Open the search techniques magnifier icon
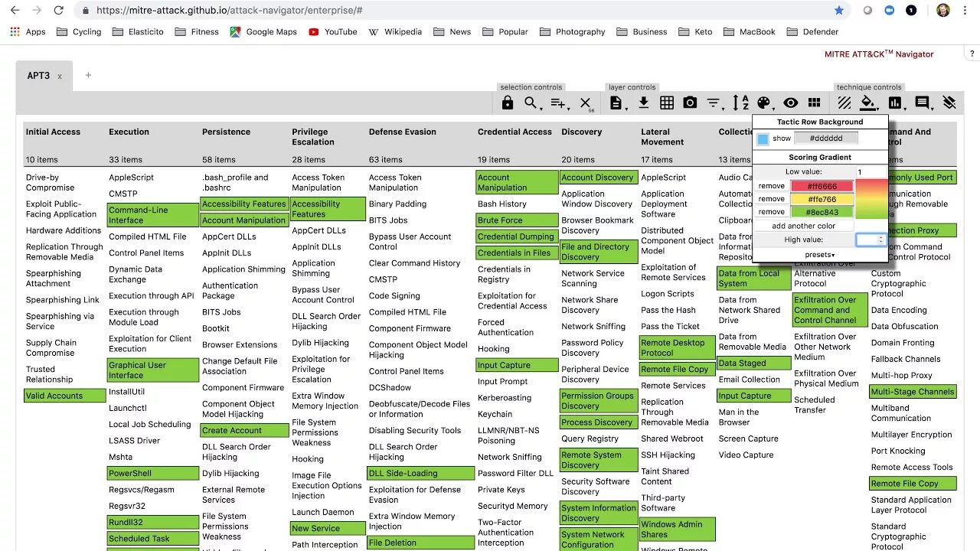This screenshot has width=980, height=551. [531, 103]
